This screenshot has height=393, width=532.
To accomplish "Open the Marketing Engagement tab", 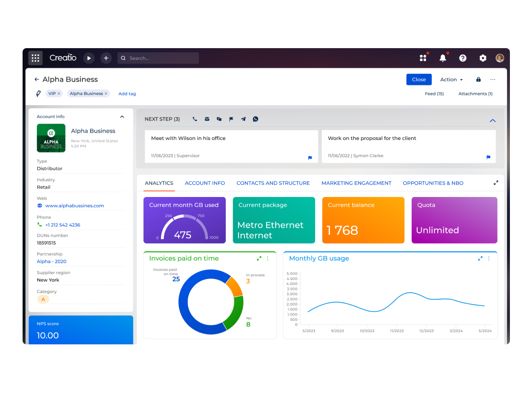I will pyautogui.click(x=356, y=183).
